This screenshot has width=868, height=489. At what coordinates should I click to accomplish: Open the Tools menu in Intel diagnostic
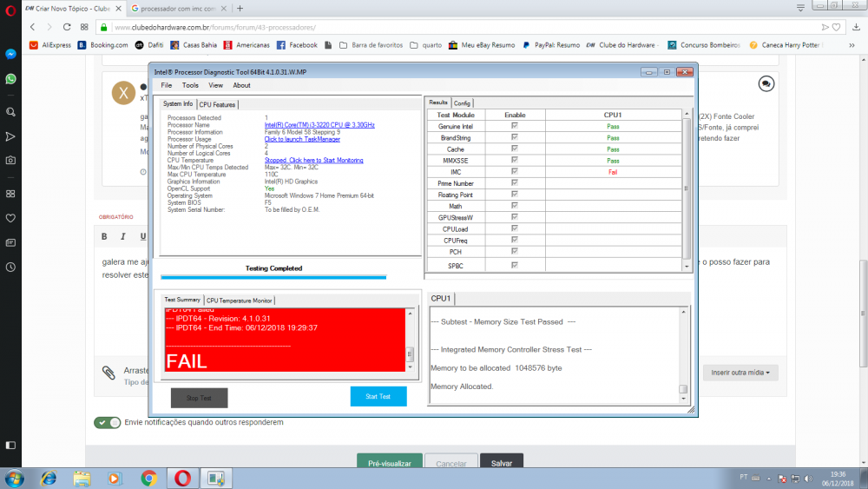click(x=190, y=85)
